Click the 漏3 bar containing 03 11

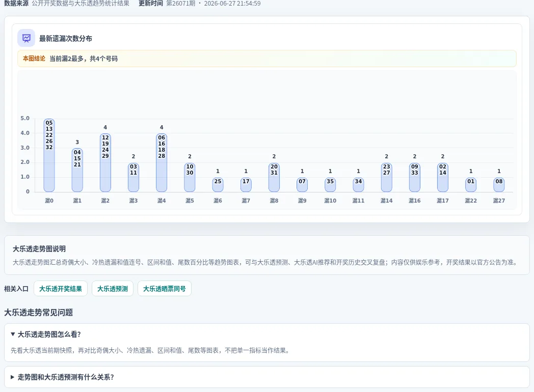tap(133, 177)
